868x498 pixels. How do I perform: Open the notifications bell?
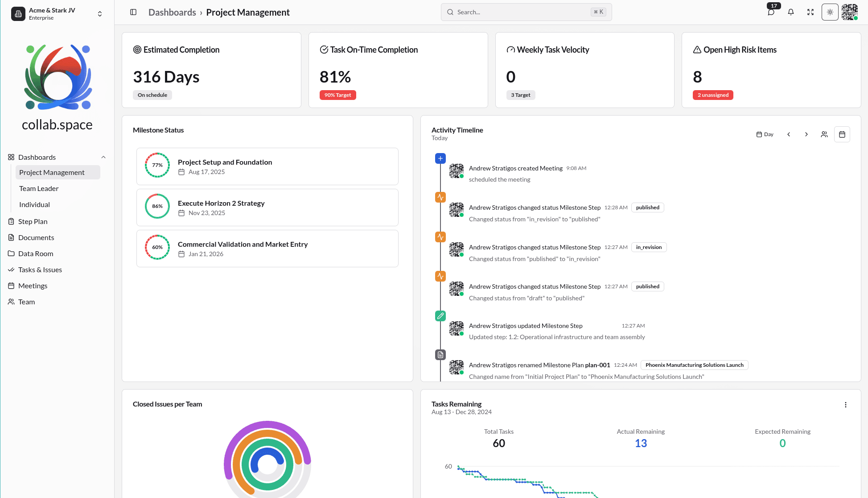790,12
